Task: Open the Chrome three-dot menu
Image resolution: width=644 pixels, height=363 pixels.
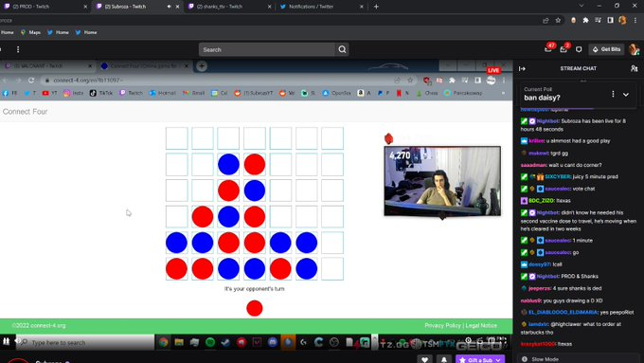Action: coord(635,20)
